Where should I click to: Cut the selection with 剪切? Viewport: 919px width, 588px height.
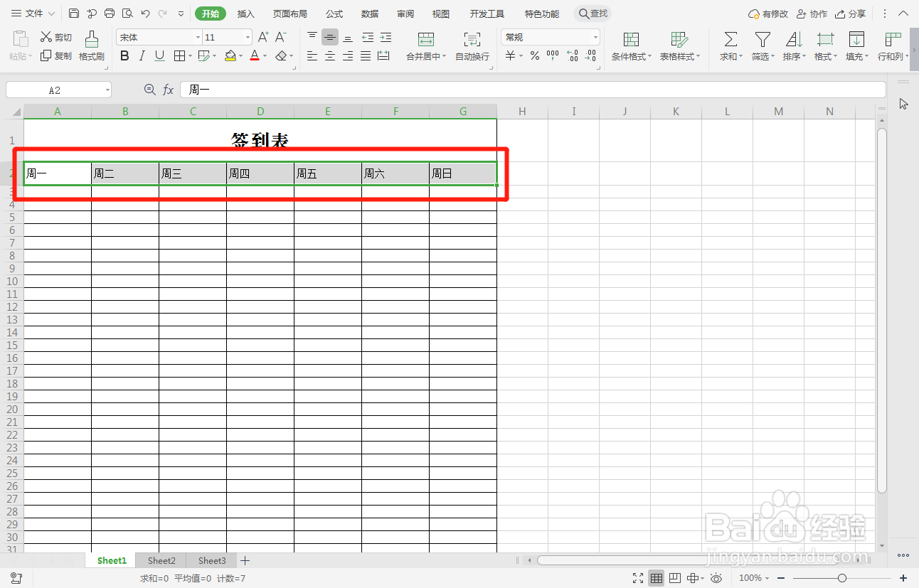[x=56, y=37]
